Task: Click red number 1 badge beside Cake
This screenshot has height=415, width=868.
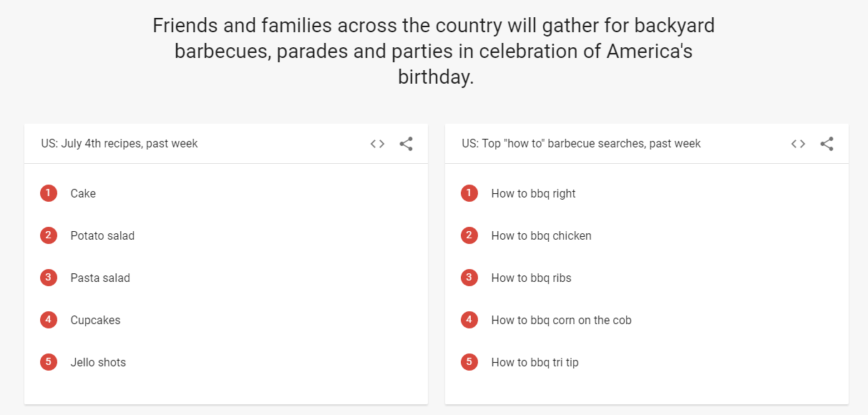Action: (49, 193)
